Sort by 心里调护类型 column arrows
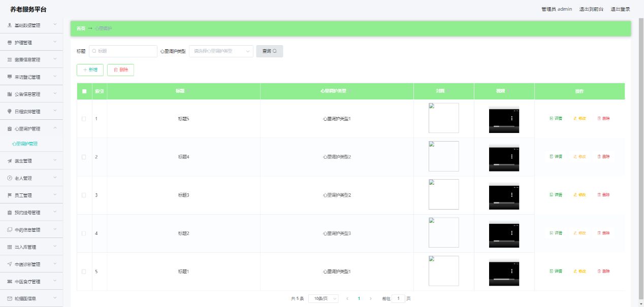 coord(350,91)
